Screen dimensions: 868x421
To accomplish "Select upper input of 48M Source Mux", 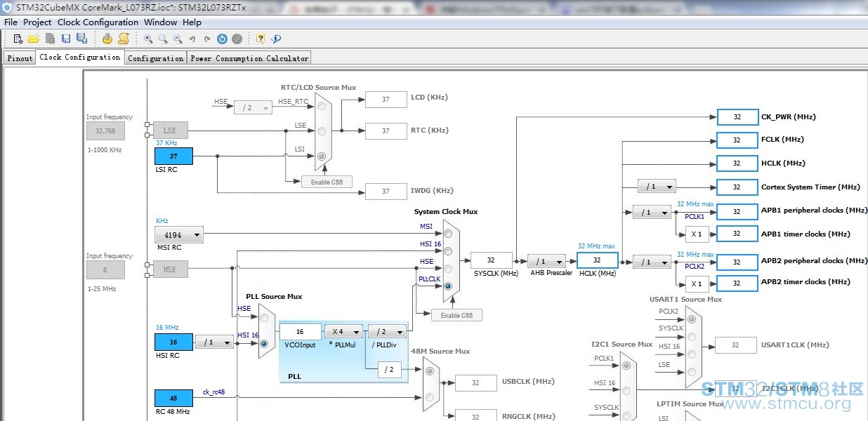I will 428,370.
